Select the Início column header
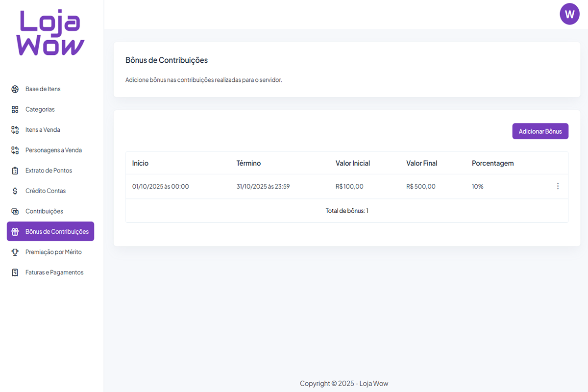 (x=140, y=163)
